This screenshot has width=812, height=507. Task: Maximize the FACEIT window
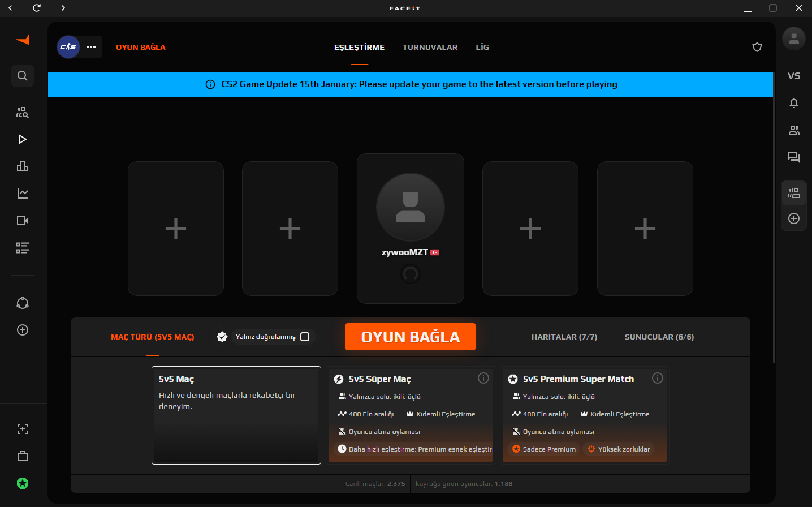pos(773,8)
